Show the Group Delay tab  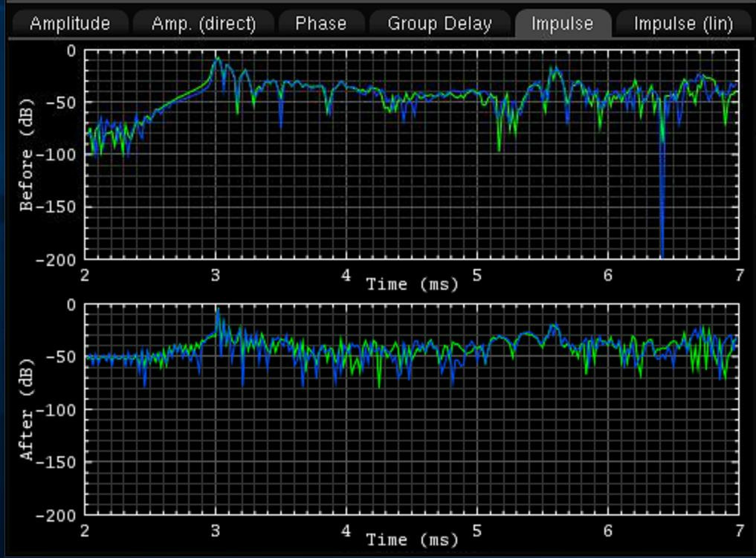[x=439, y=24]
